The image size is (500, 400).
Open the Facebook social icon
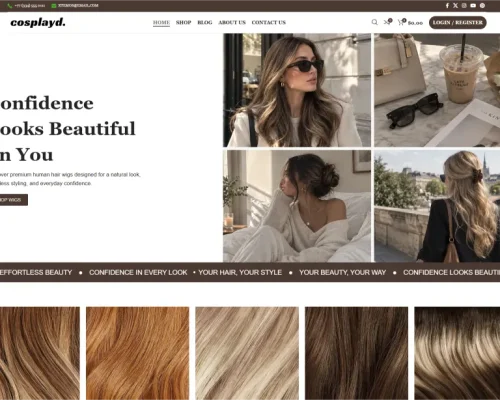click(x=447, y=6)
